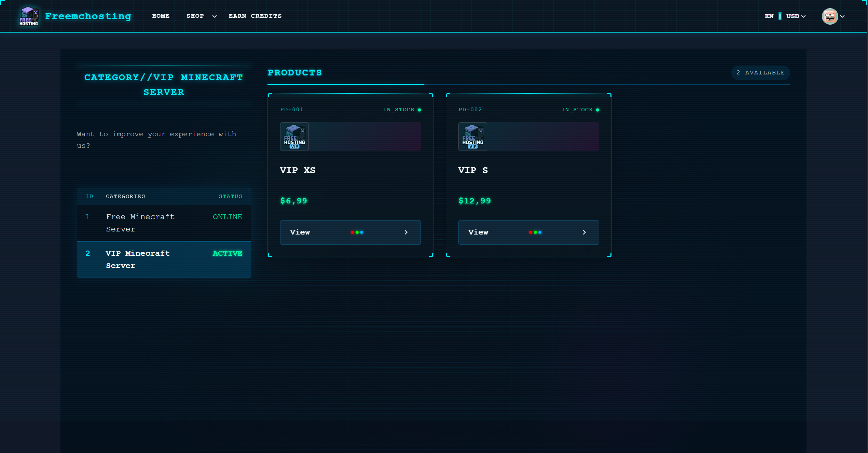Click the arrow icon on VIP S View button
The image size is (868, 453).
pos(584,232)
